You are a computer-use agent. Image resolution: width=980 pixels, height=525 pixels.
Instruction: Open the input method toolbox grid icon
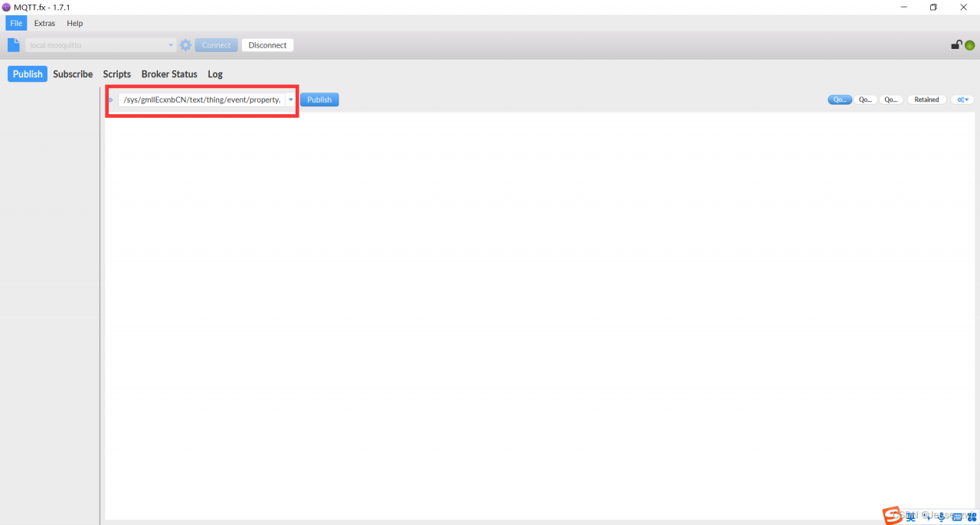(972, 517)
